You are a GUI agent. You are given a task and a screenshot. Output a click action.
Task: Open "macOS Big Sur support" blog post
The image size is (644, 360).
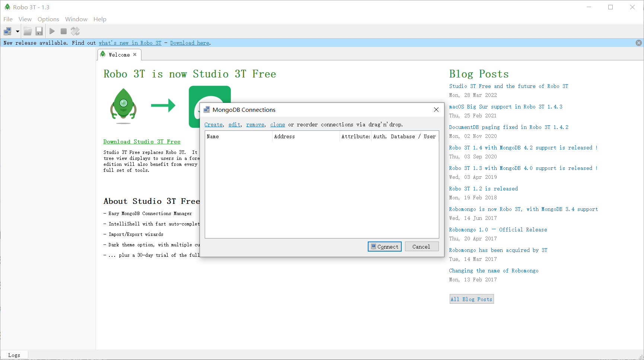(x=506, y=107)
